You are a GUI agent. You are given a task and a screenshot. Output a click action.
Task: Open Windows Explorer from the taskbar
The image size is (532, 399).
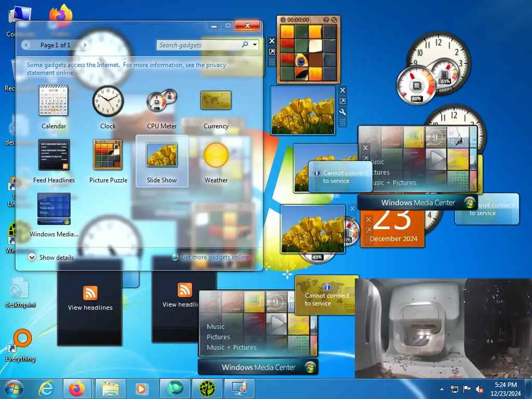coord(110,389)
